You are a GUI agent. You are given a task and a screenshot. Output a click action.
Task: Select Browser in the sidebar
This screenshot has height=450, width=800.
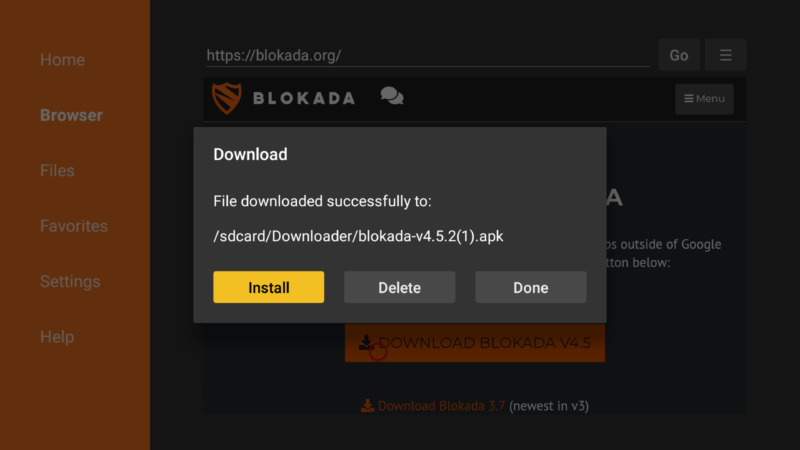pos(71,115)
